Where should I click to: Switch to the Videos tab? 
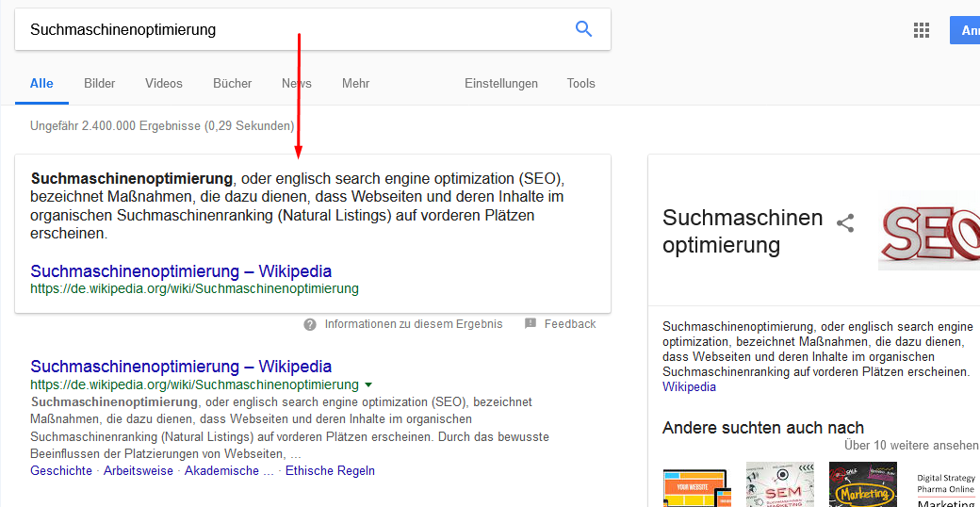(x=164, y=83)
